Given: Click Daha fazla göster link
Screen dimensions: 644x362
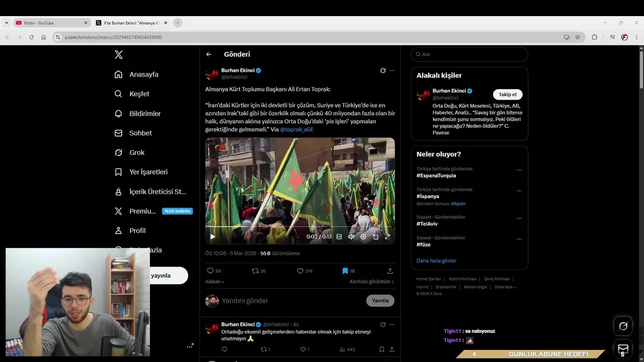Looking at the screenshot, I should 437,261.
